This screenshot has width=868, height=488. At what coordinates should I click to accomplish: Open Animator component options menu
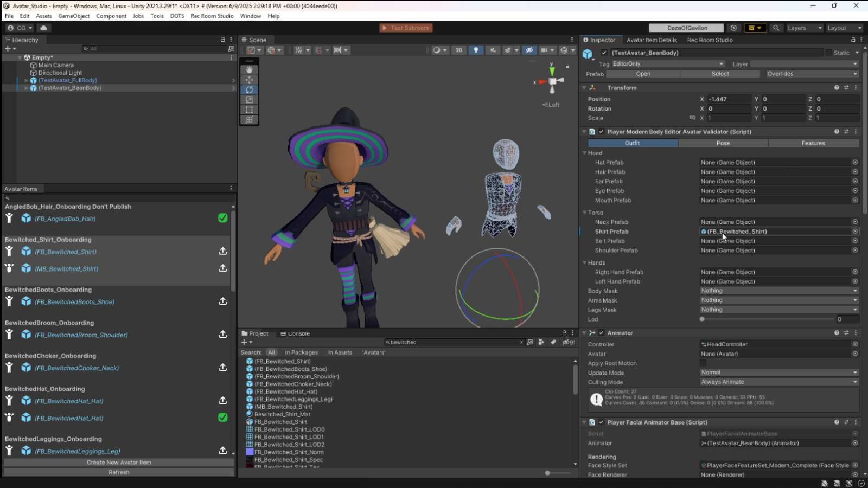click(x=856, y=333)
